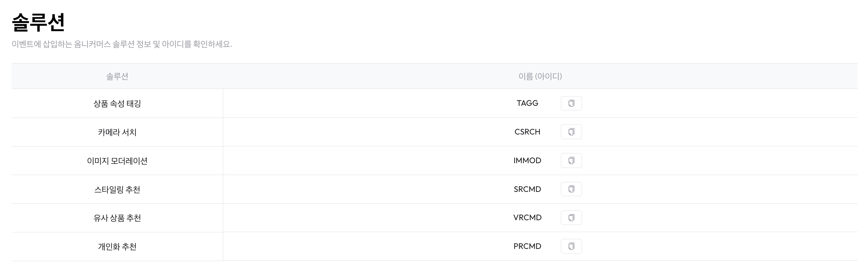Copy the VRCMD solution ID

point(571,218)
